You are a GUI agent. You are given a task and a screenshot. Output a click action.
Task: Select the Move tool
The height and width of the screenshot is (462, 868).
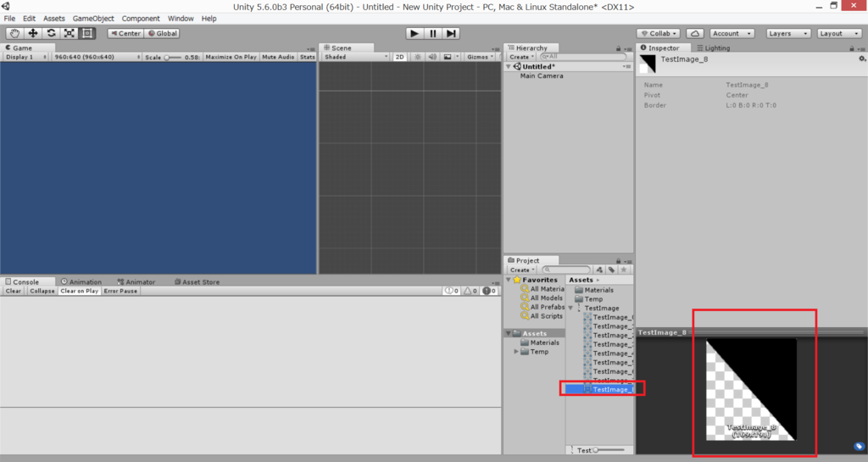coord(33,33)
